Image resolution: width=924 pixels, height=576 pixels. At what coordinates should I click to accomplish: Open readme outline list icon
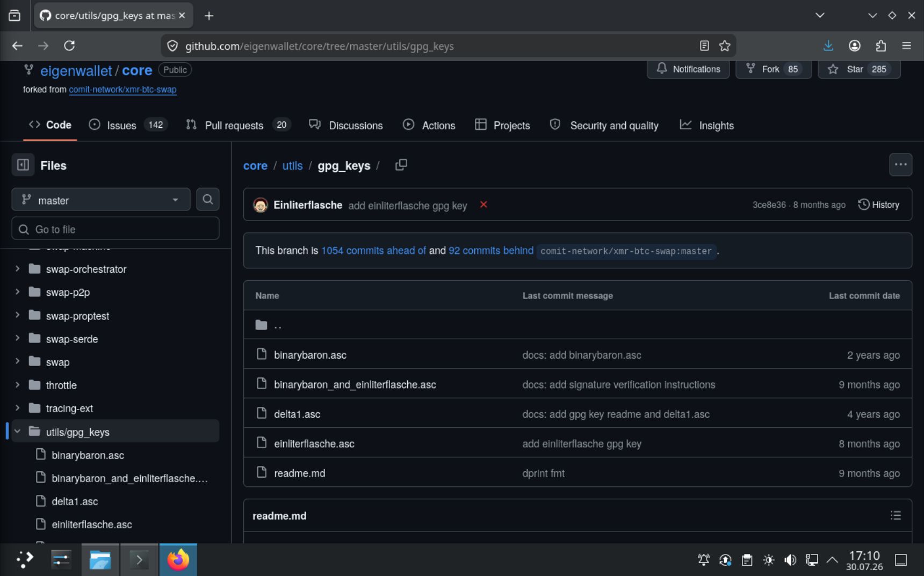click(895, 515)
